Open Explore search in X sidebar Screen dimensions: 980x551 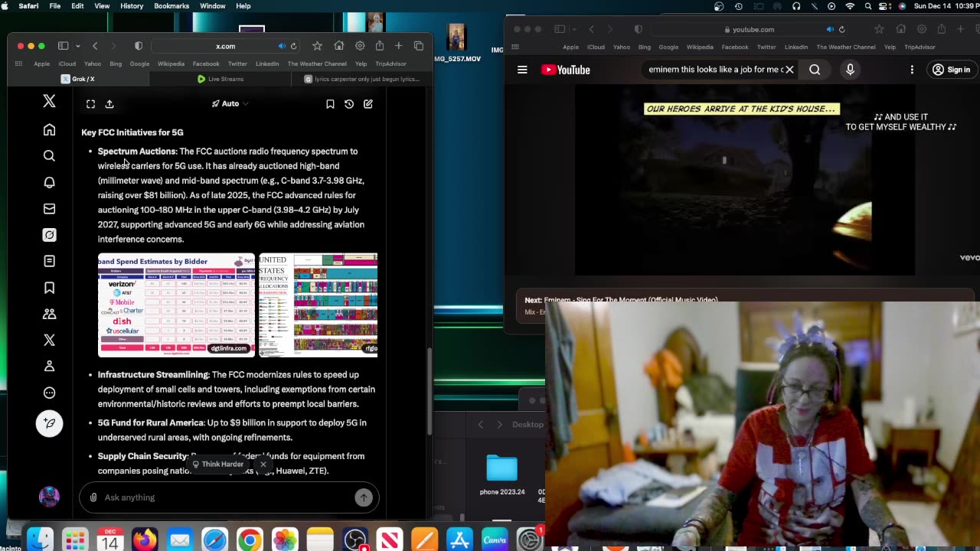(x=49, y=156)
